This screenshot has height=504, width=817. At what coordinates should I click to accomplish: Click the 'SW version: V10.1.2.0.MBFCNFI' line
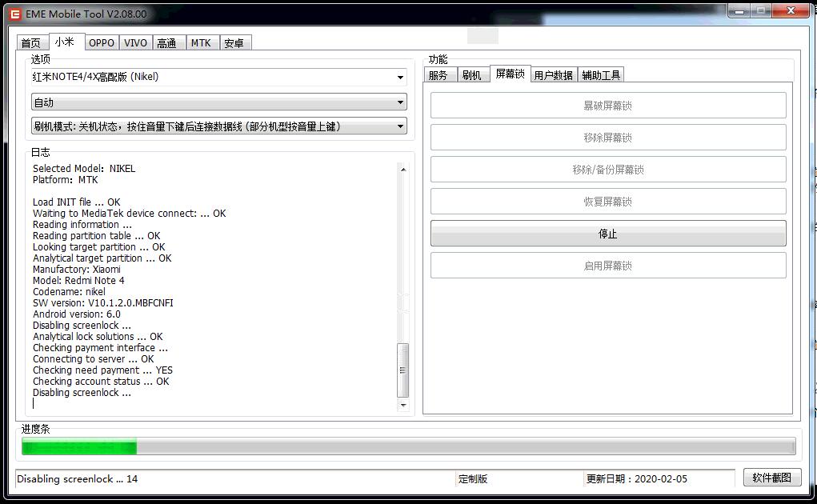(x=103, y=303)
